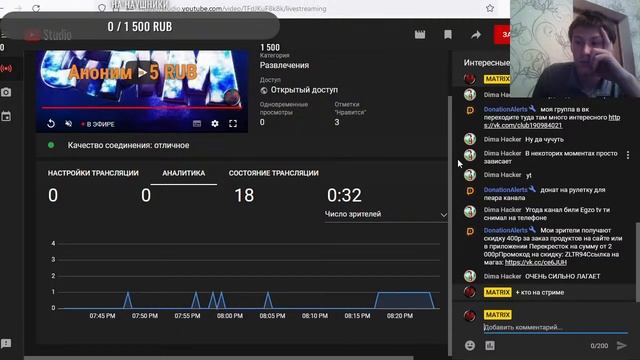This screenshot has width=640, height=360.
Task: Click the bookmark flag icon in header
Action: [x=448, y=35]
